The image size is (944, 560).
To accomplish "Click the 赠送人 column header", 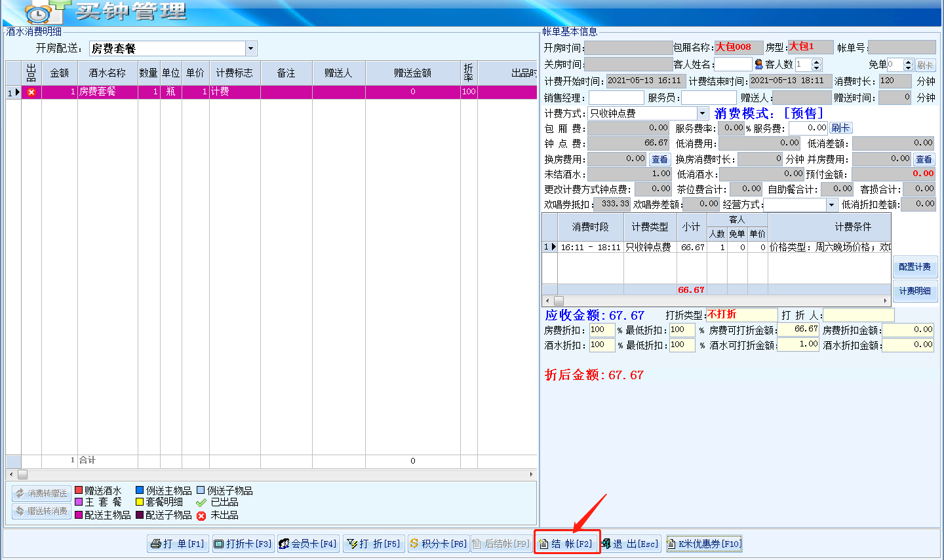I will [339, 73].
